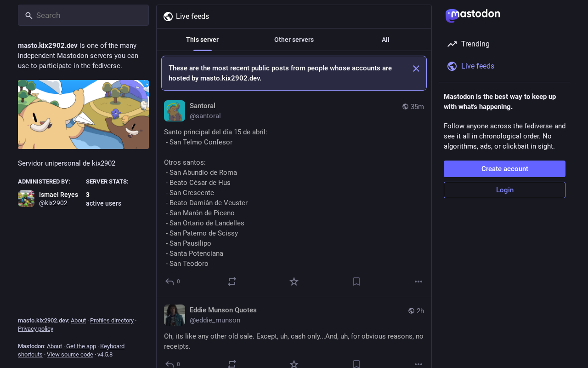Boost the Eddie Munson Quotes post
This screenshot has width=588, height=368.
[x=232, y=364]
